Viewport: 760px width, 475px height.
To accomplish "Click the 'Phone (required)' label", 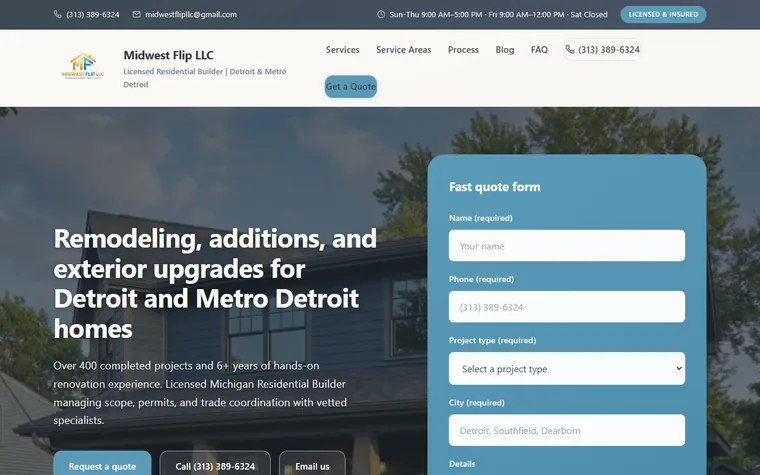I will pos(481,279).
